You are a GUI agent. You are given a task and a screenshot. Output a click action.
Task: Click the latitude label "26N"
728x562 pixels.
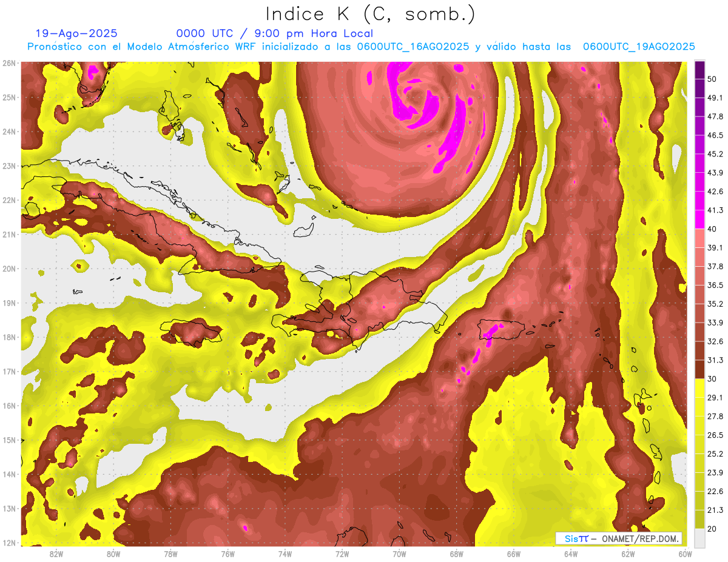pos(9,63)
